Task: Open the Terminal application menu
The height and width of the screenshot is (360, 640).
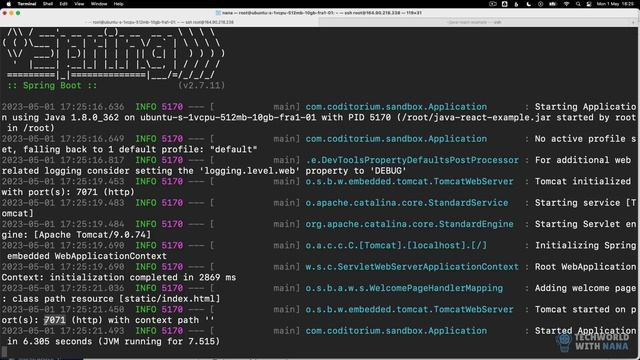Action: pyautogui.click(x=27, y=4)
